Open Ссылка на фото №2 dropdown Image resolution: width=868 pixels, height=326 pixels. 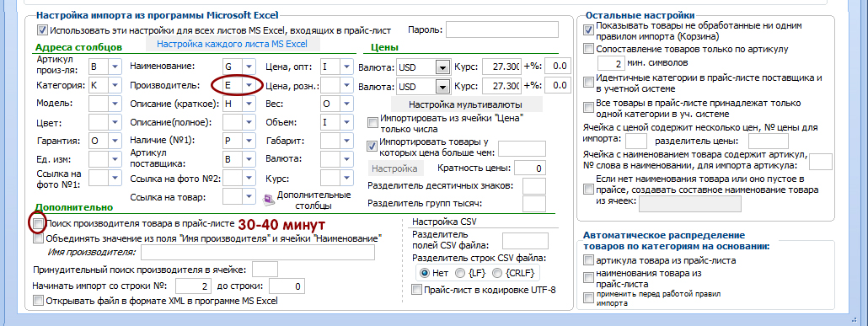coord(249,178)
